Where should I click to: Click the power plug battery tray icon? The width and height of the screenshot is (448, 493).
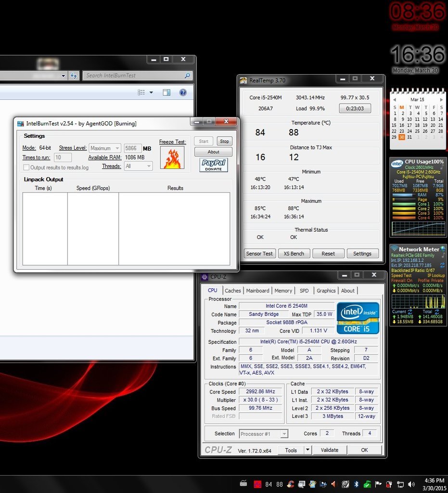389,484
